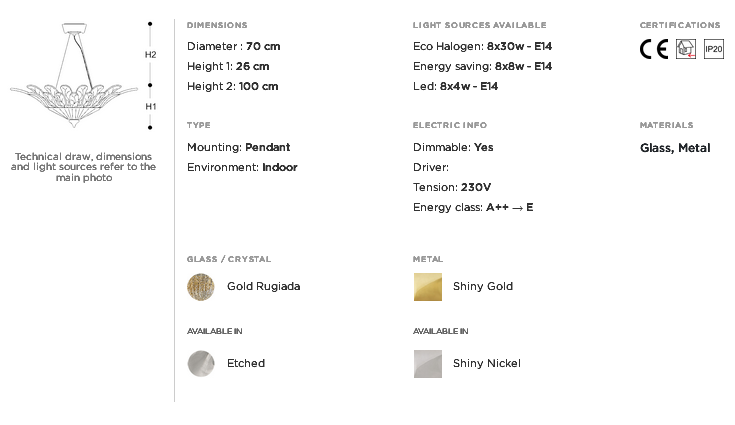Click the IP20 rating icon
This screenshot has width=735, height=425.
713,49
